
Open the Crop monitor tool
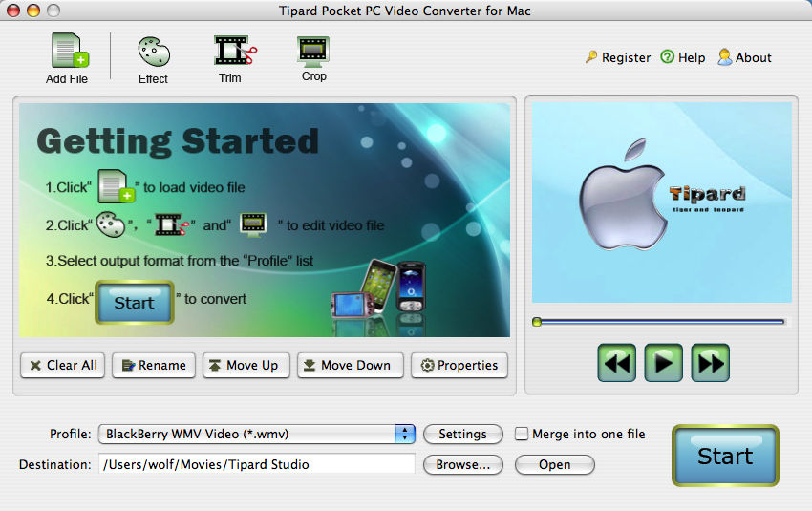(313, 58)
